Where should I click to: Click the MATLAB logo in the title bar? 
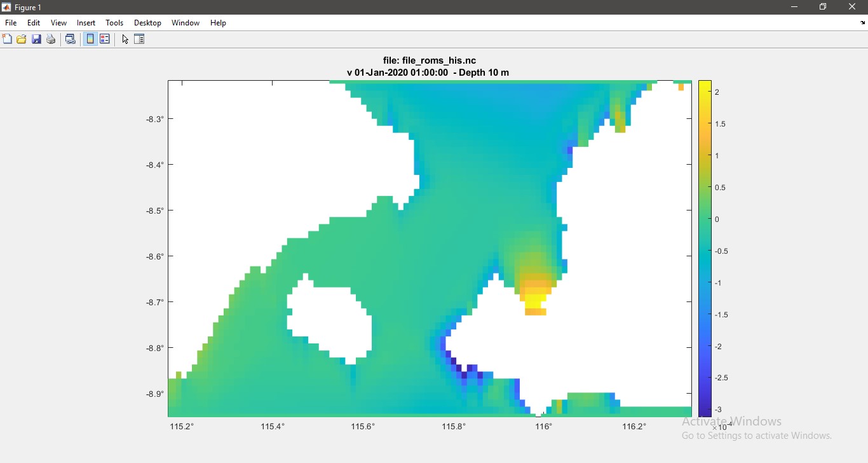tap(6, 8)
